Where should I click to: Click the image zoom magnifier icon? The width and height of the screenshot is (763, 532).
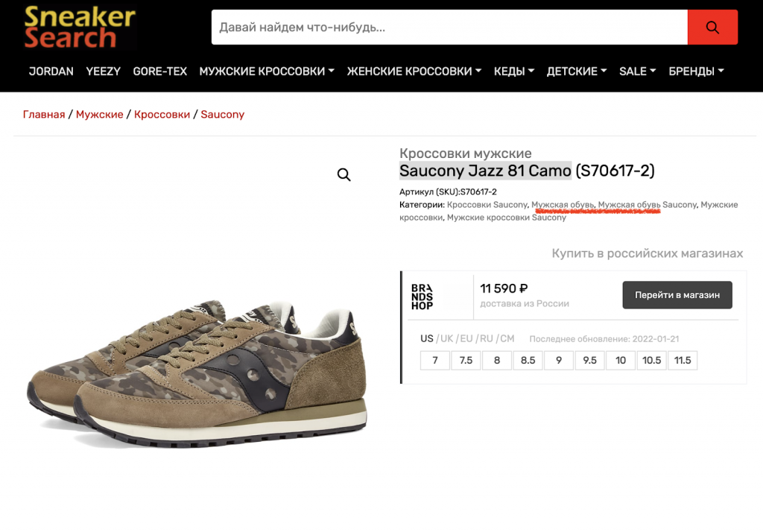(344, 175)
